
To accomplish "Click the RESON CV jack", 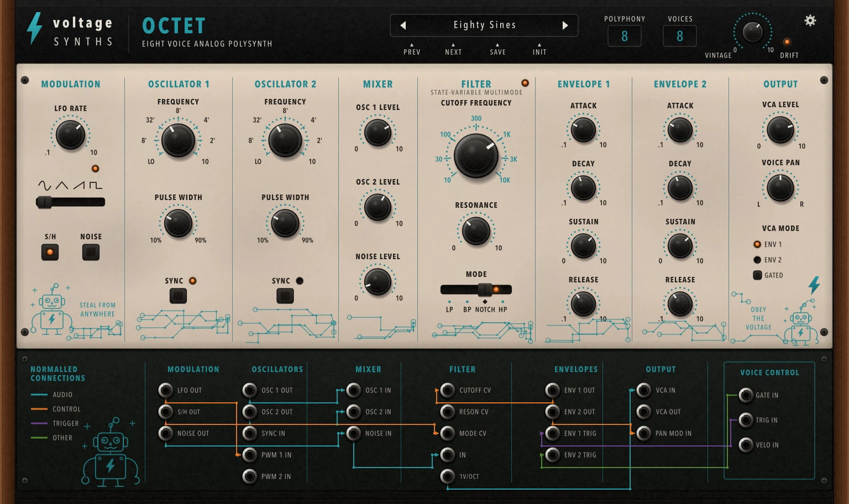I will pos(448,412).
